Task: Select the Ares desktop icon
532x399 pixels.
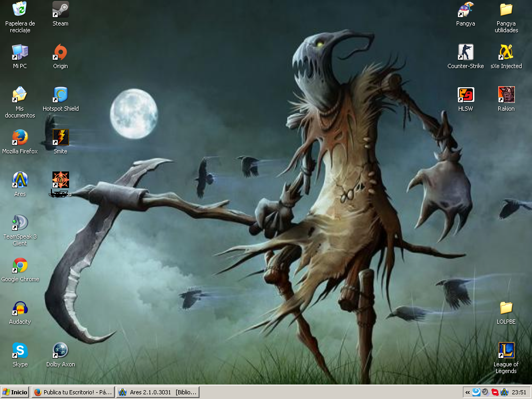Action: coord(20,180)
